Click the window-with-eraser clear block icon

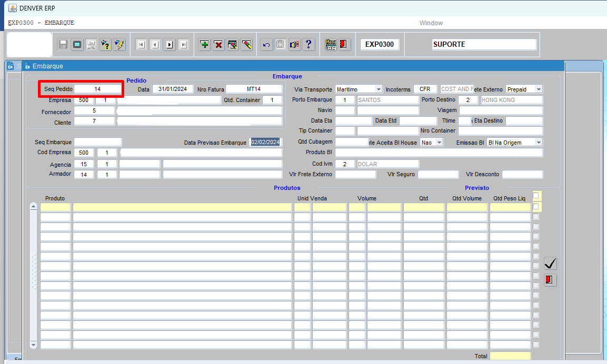pos(233,45)
